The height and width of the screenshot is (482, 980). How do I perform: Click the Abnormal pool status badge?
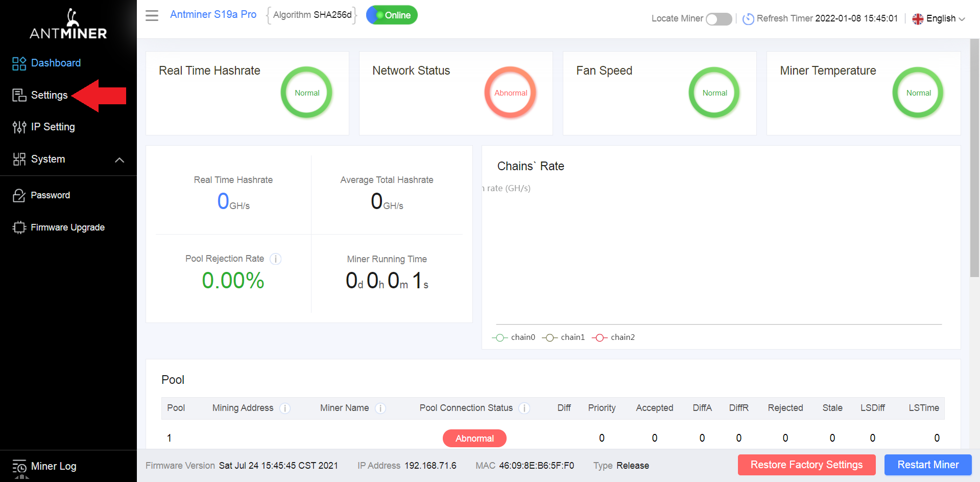pos(474,438)
